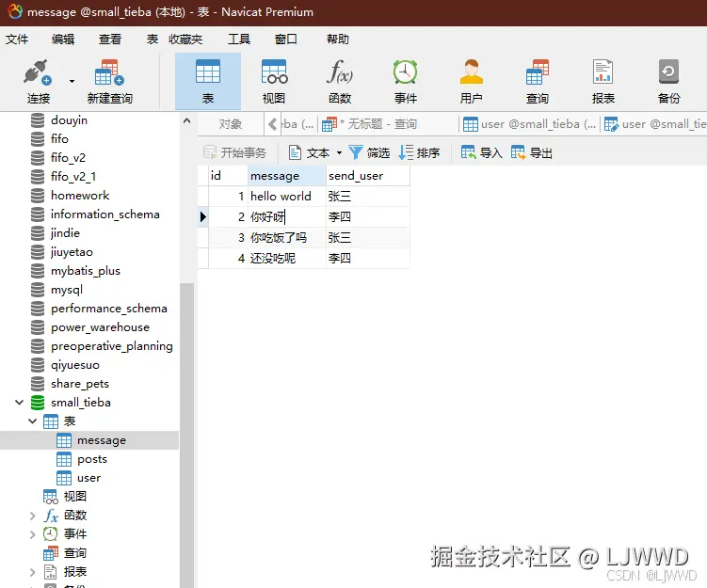The width and height of the screenshot is (707, 588).
Task: Open the Edit (编辑) menu
Action: click(x=63, y=40)
